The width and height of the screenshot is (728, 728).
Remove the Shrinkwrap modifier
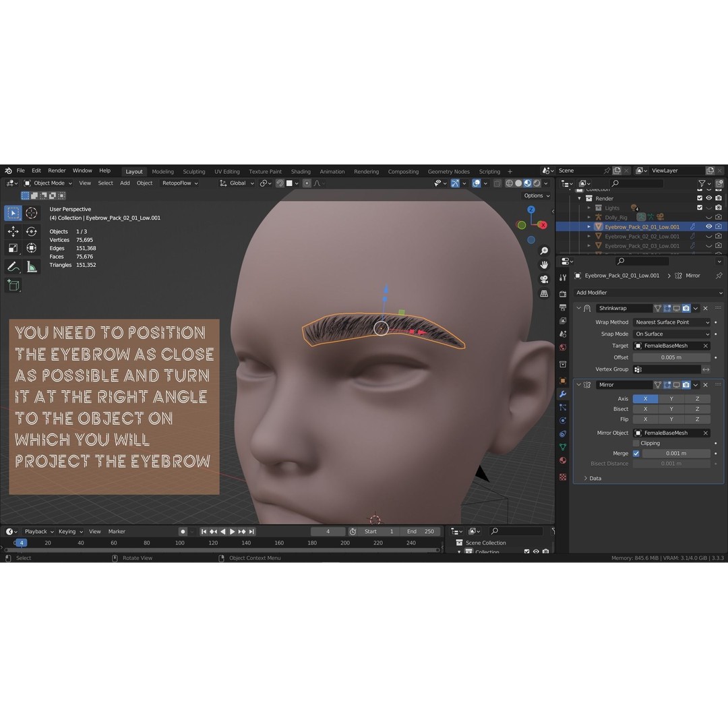pyautogui.click(x=705, y=308)
